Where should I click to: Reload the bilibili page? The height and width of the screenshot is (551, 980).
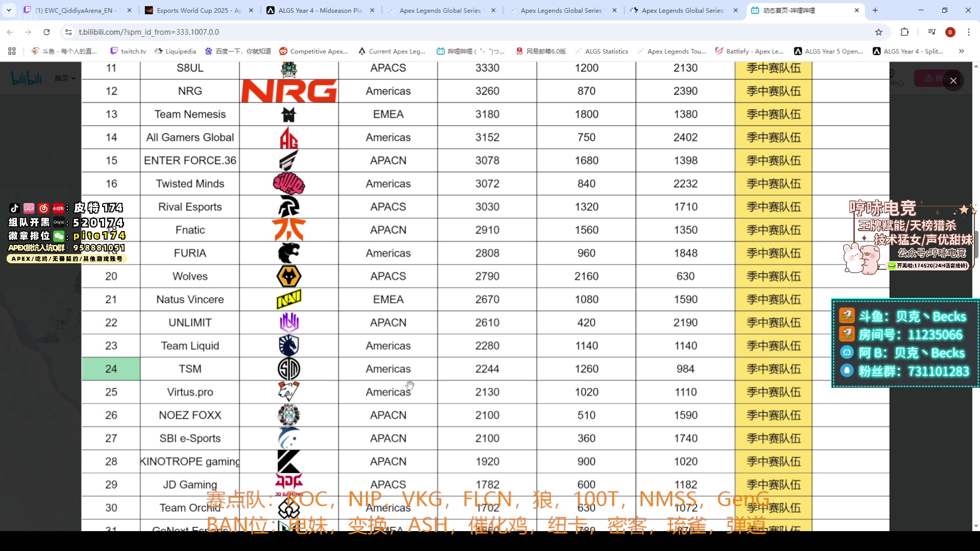[x=46, y=32]
